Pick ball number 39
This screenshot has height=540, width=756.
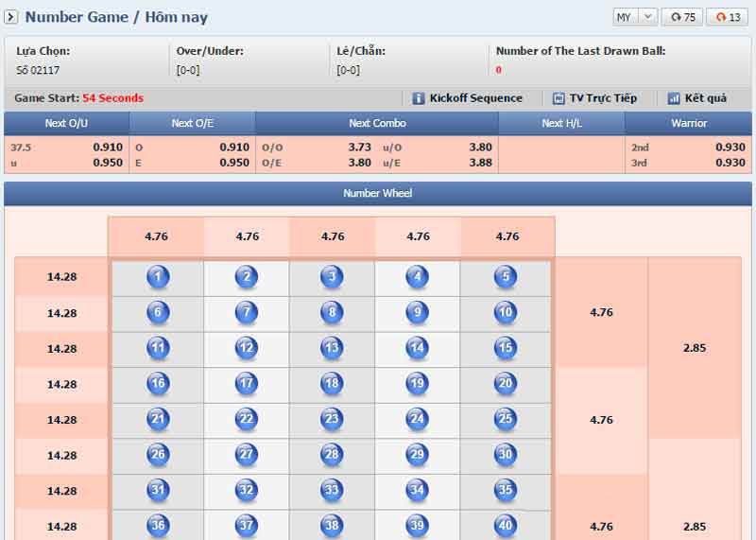417,526
